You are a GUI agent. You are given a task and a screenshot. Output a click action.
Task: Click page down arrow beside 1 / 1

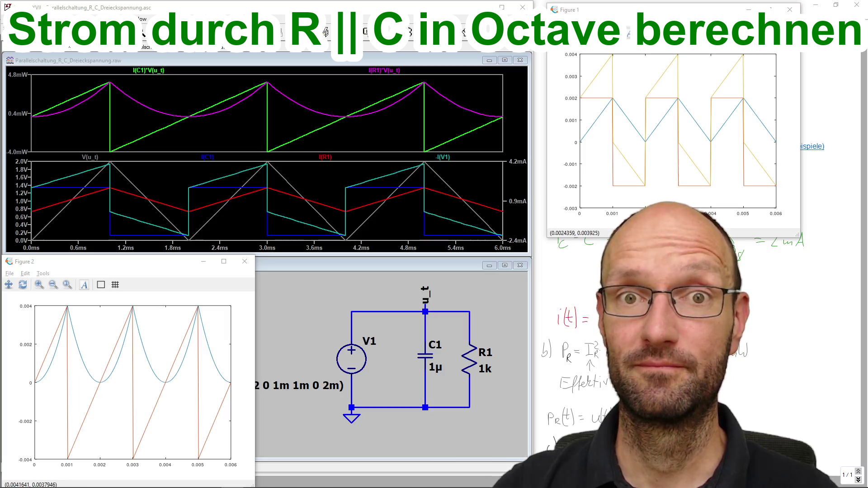coord(858,479)
